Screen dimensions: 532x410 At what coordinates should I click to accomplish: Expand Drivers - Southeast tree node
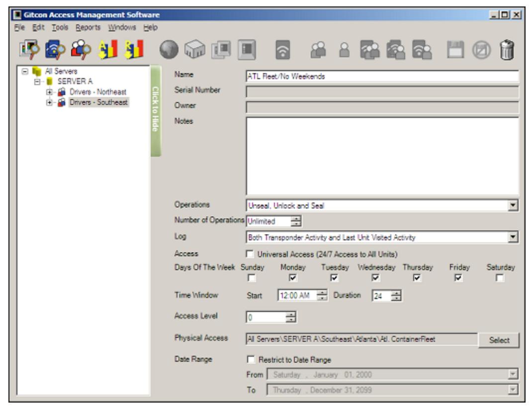pyautogui.click(x=50, y=102)
